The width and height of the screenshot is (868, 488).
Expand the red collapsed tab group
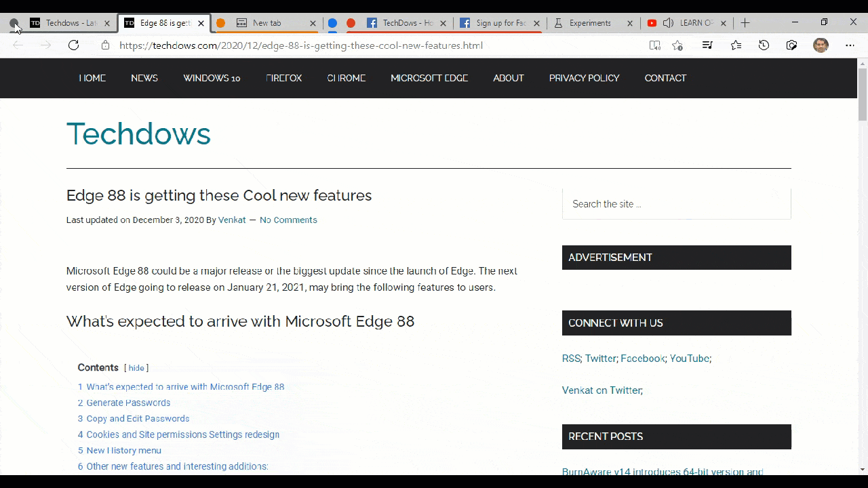point(351,23)
